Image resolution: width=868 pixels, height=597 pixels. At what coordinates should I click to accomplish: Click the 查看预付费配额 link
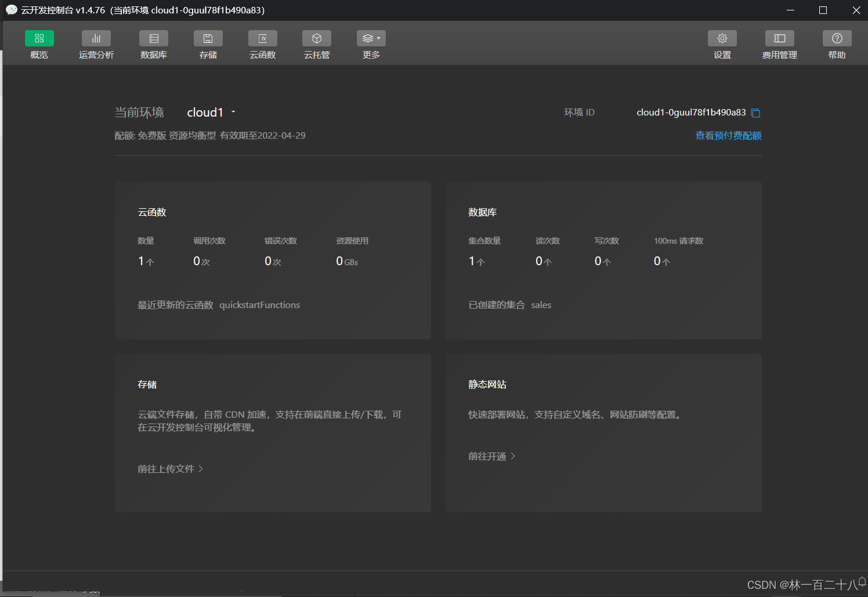pyautogui.click(x=728, y=135)
